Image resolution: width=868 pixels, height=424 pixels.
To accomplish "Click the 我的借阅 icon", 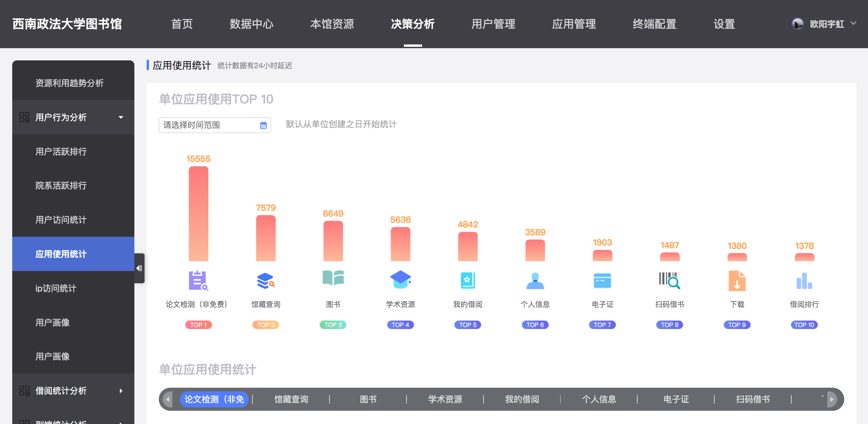I will [x=468, y=281].
